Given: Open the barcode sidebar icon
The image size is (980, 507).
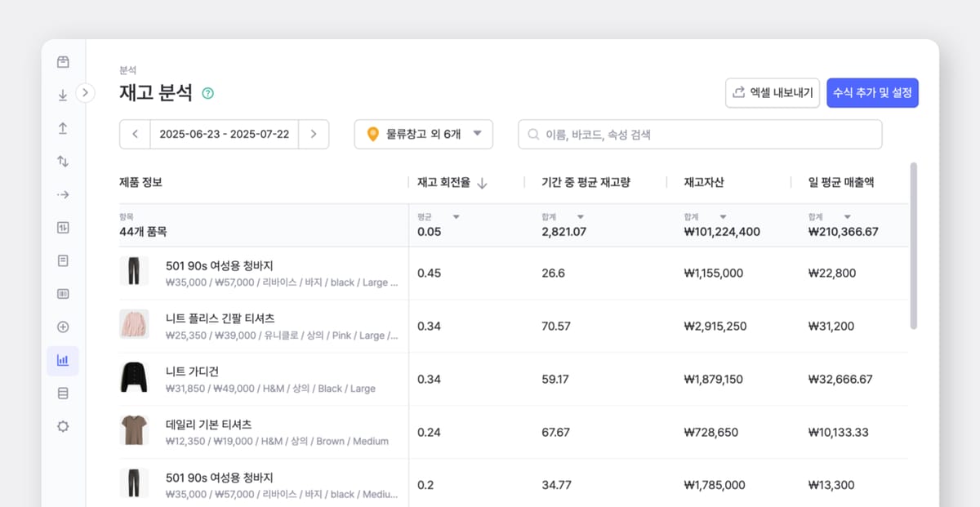Looking at the screenshot, I should (x=63, y=294).
